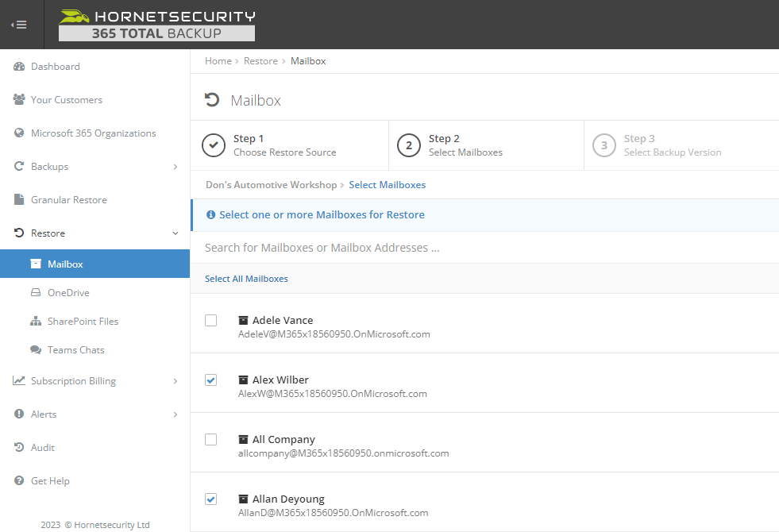The width and height of the screenshot is (779, 532).
Task: Click the Adele Vance mailbox name
Action: 283,321
